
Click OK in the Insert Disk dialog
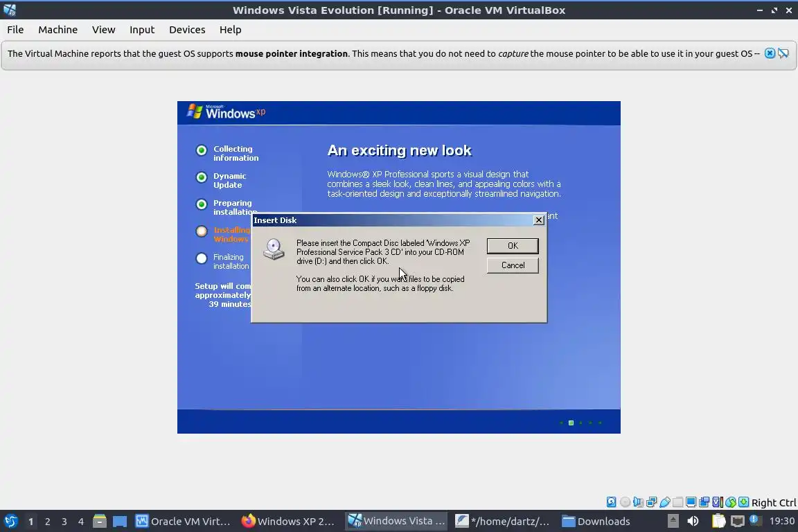click(513, 246)
